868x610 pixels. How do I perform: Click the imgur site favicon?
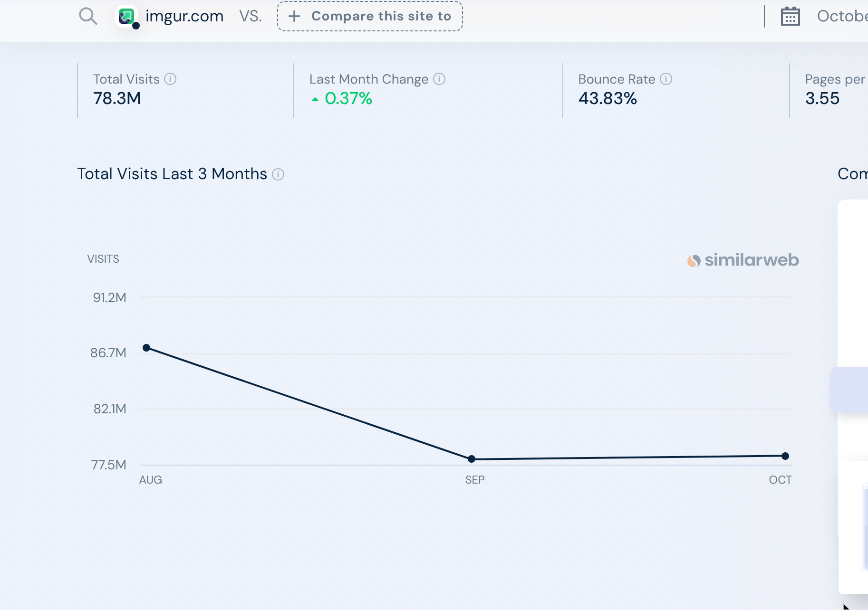[x=126, y=17]
